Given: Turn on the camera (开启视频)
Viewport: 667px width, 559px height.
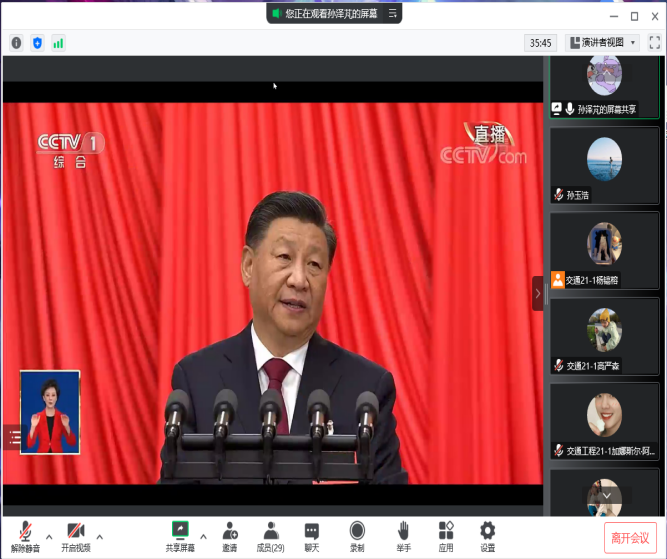Looking at the screenshot, I should (x=75, y=534).
